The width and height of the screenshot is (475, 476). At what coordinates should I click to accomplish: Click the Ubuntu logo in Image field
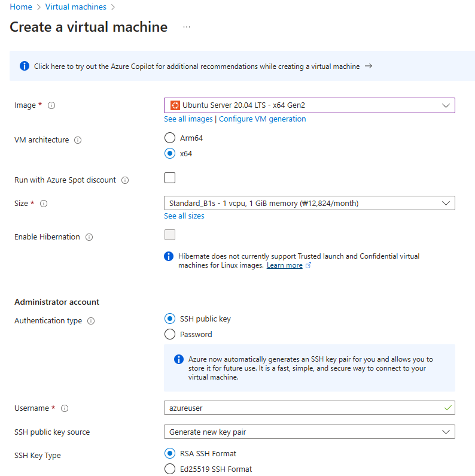pos(175,105)
